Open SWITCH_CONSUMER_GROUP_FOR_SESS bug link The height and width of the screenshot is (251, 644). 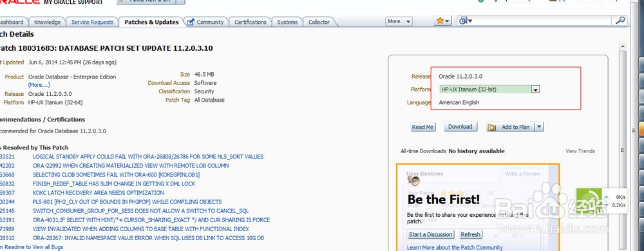pyautogui.click(x=140, y=211)
